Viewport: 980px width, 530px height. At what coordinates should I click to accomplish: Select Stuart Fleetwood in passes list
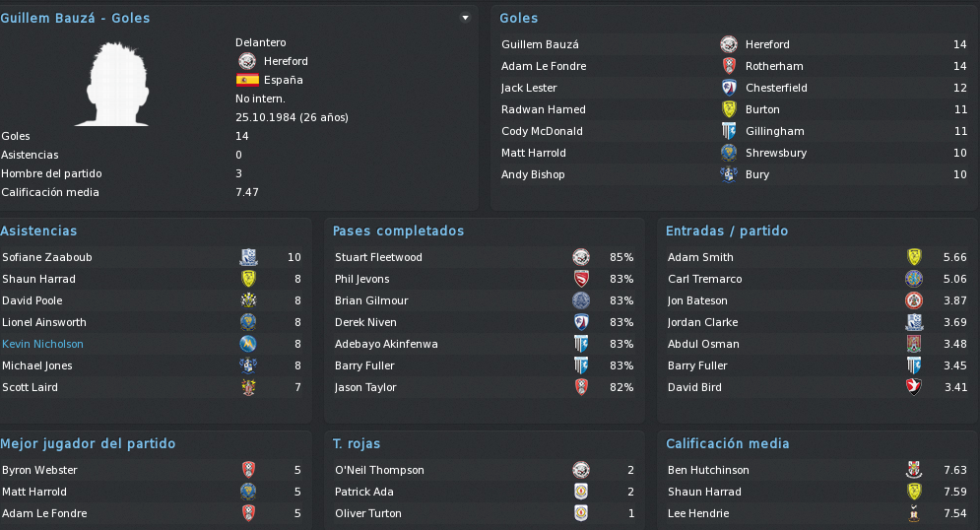coord(378,257)
